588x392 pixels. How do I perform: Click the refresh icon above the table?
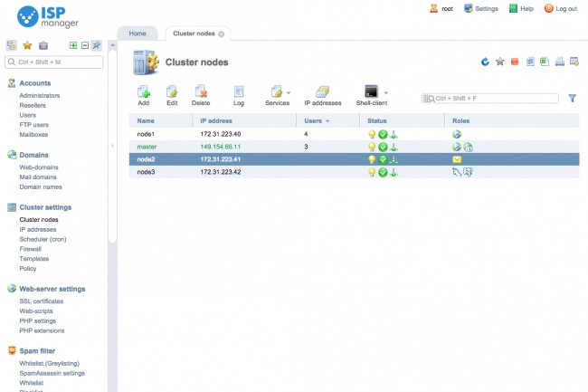coord(486,62)
